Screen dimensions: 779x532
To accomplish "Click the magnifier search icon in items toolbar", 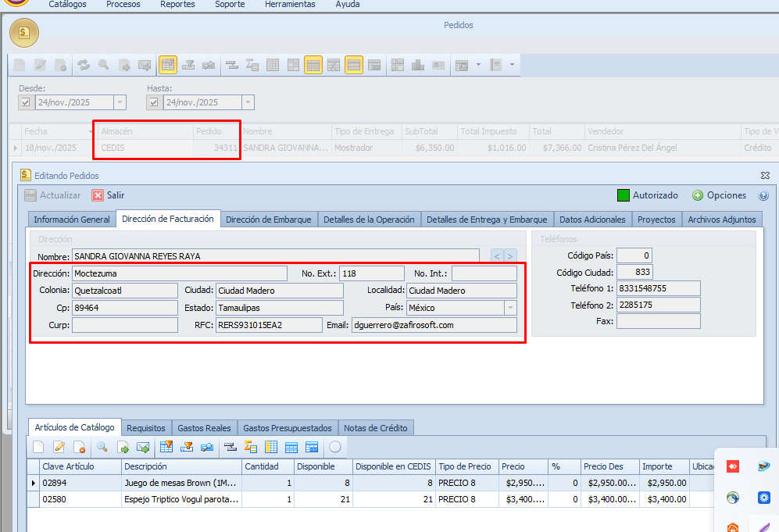I will tap(102, 448).
